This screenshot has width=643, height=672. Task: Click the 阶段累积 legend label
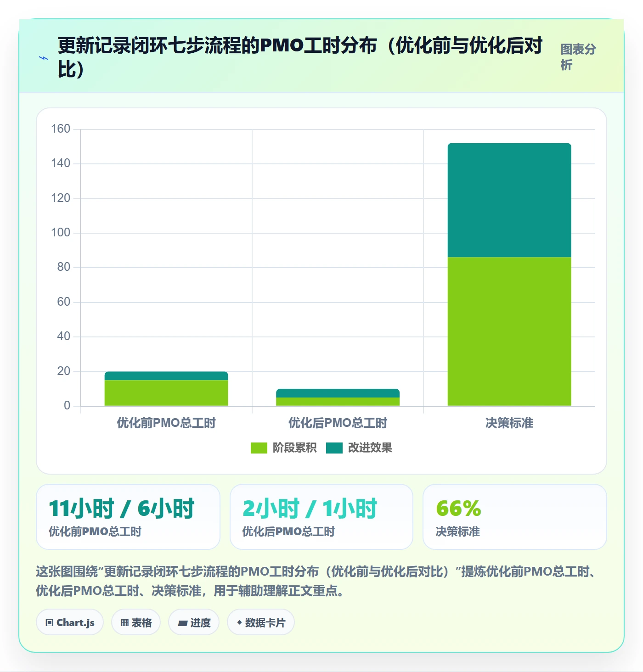click(x=294, y=448)
